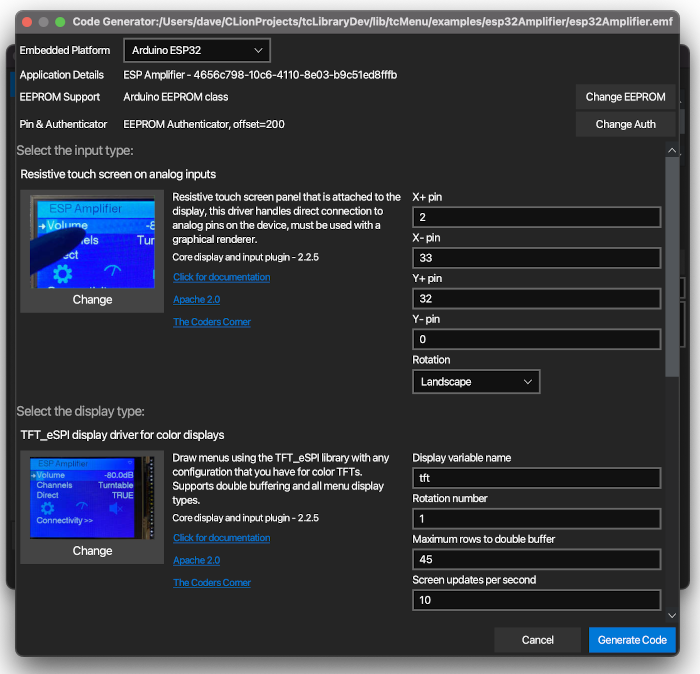Expand the Rotation Landscape dropdown
700x674 pixels.
[475, 381]
